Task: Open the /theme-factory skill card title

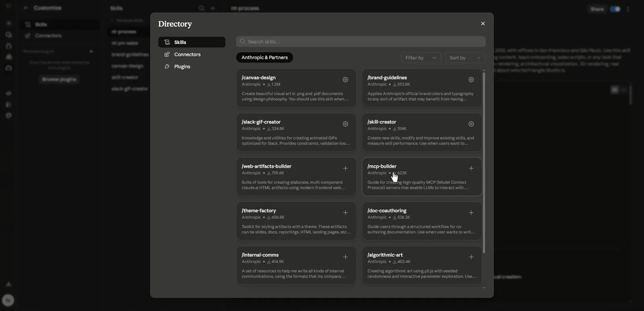Action: (x=259, y=211)
